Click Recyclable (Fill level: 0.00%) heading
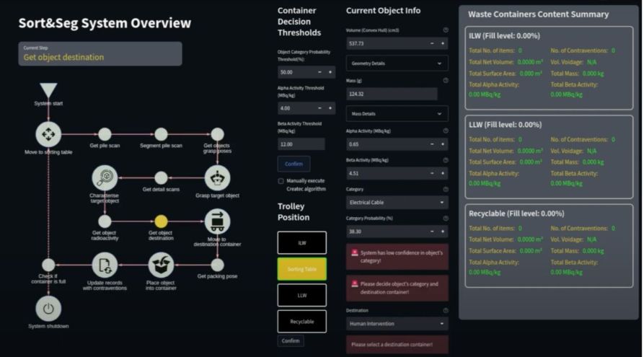644x357 pixels. tap(516, 213)
